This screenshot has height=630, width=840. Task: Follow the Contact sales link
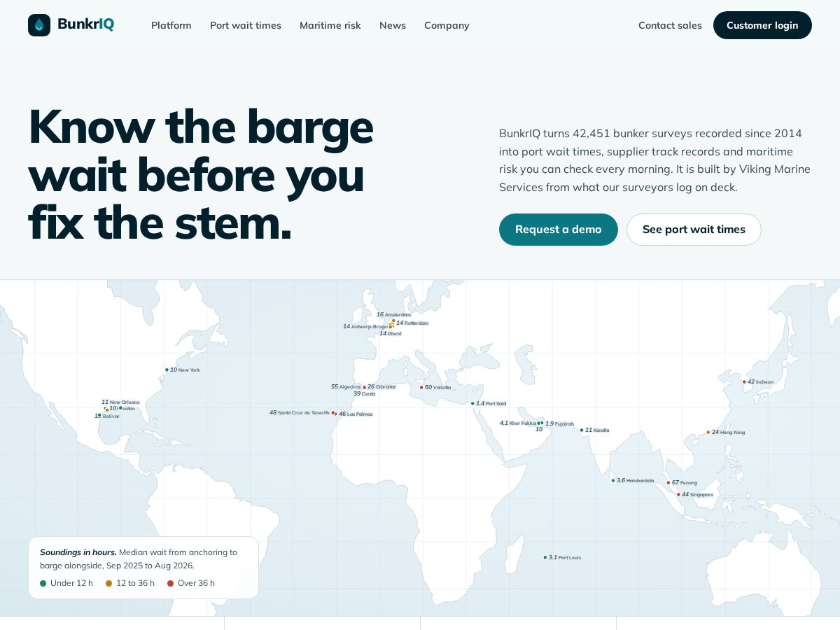coord(670,25)
